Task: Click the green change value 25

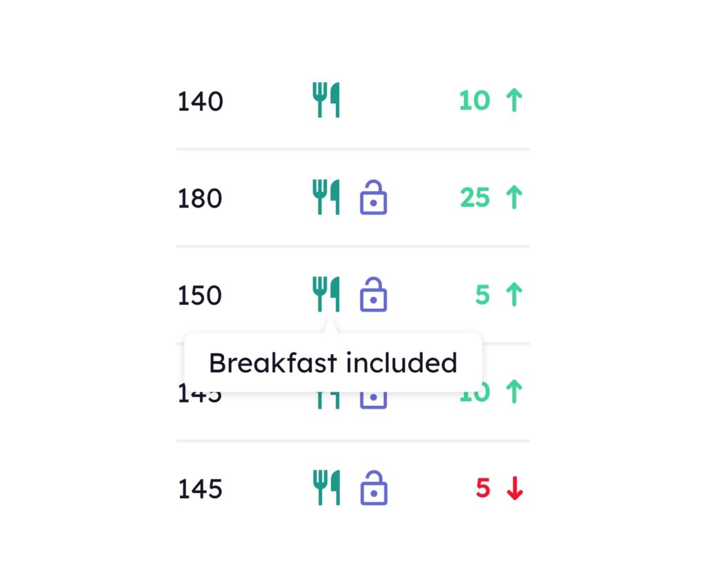Action: tap(475, 198)
